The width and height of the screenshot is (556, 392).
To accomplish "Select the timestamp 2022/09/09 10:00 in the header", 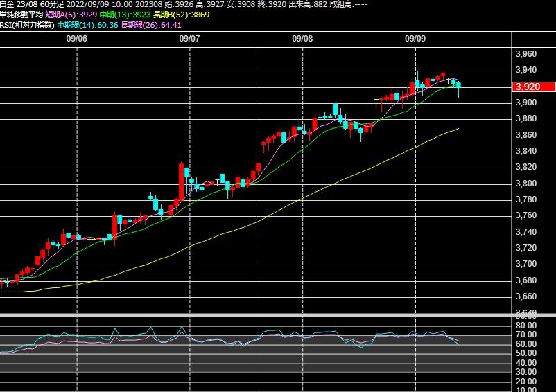I will pyautogui.click(x=99, y=5).
